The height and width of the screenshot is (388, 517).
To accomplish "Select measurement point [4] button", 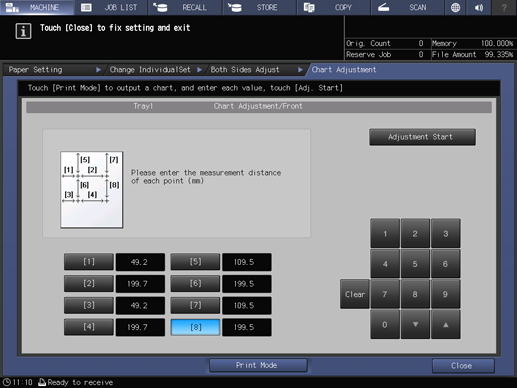I will tap(89, 327).
